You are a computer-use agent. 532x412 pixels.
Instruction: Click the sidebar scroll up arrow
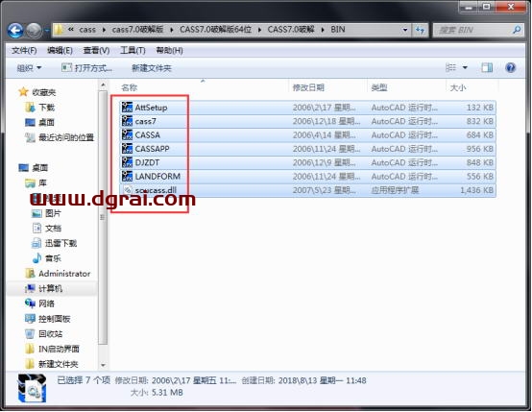click(103, 85)
